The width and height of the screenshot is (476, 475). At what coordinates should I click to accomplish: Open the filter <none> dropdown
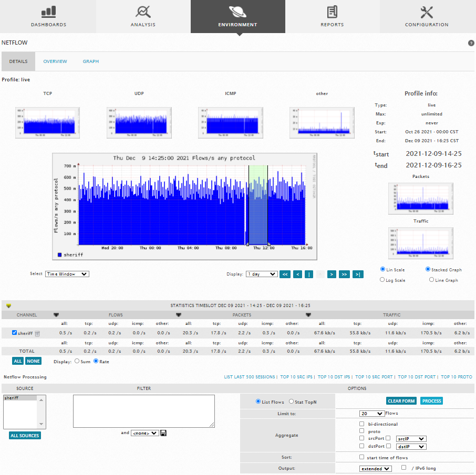click(145, 433)
